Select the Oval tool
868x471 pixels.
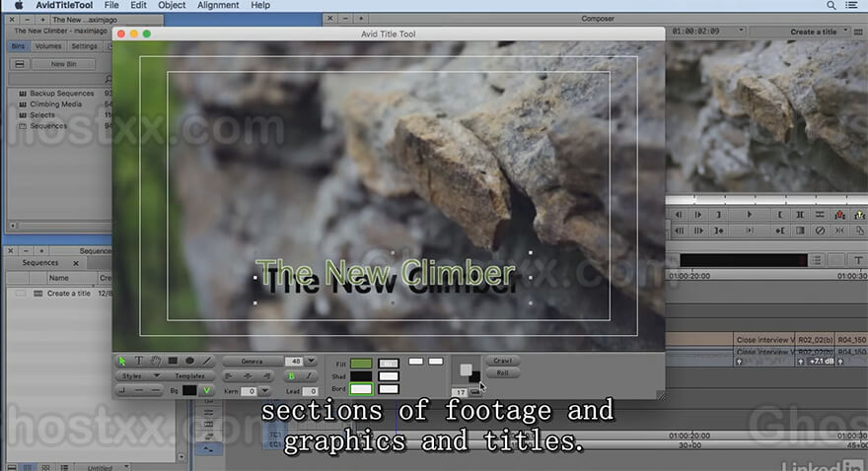(x=189, y=361)
